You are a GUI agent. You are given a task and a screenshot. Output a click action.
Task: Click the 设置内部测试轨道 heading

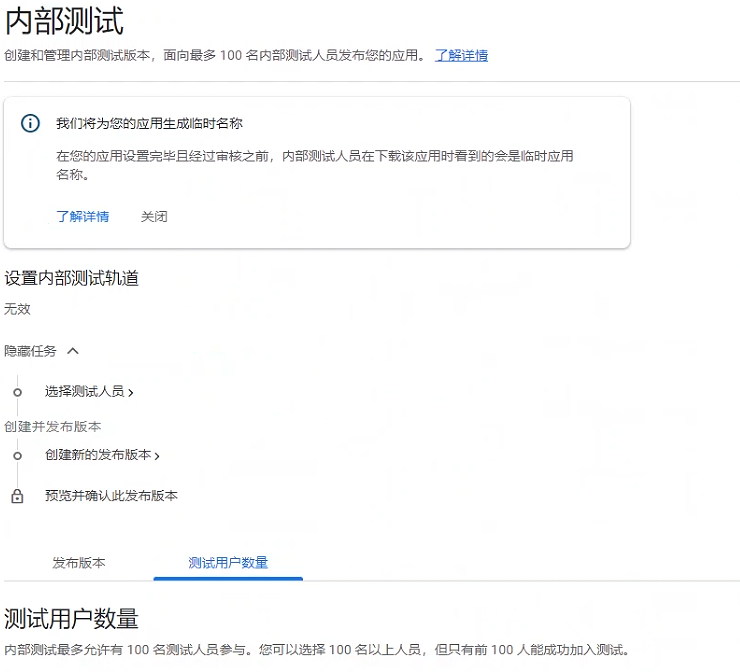pos(71,278)
